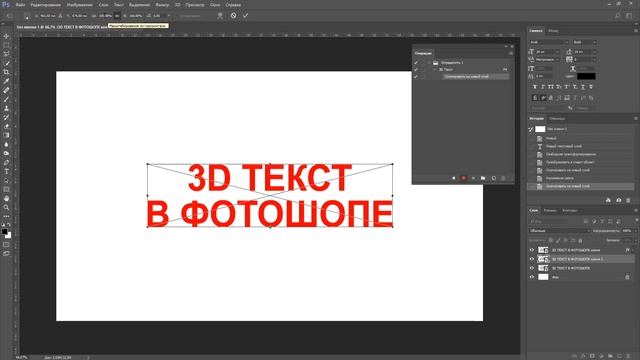Screen dimensions: 640x360
Task: Click the horizontal scale field in options bar
Action: point(104,16)
